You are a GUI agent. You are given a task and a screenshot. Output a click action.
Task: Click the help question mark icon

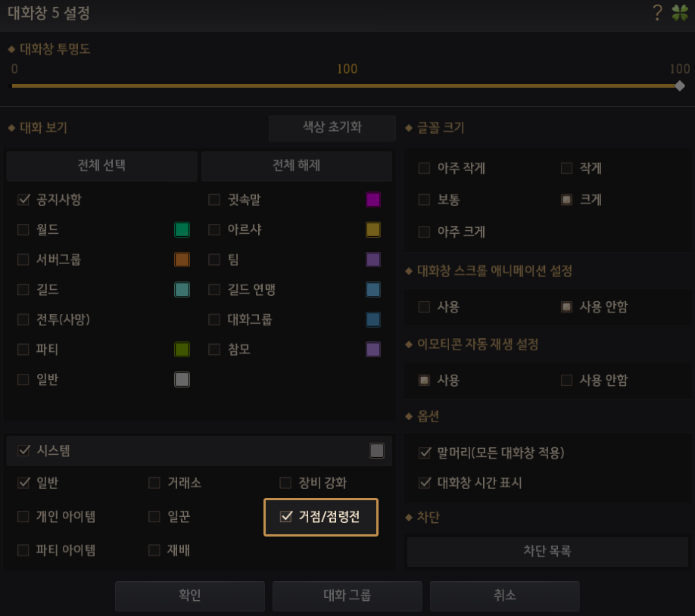(x=657, y=12)
